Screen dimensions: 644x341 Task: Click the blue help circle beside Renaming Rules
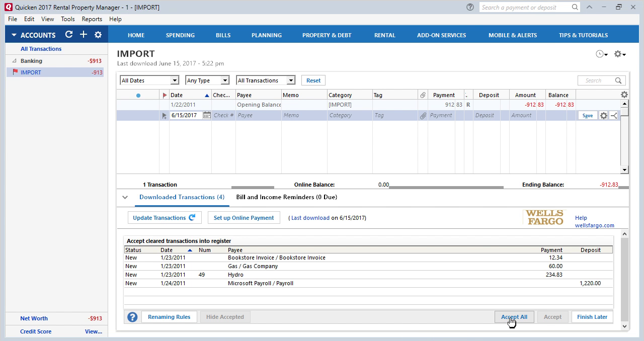132,317
